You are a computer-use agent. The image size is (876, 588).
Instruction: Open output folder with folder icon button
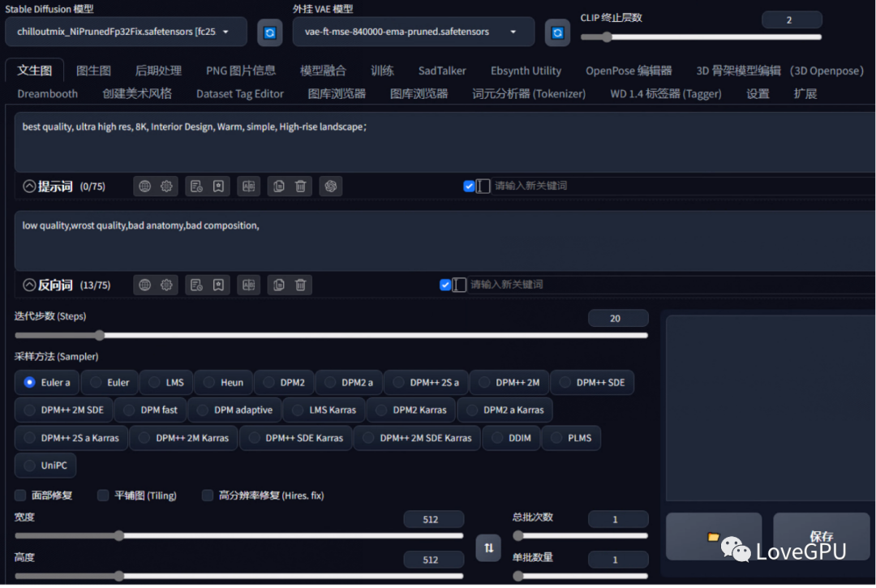coord(714,537)
